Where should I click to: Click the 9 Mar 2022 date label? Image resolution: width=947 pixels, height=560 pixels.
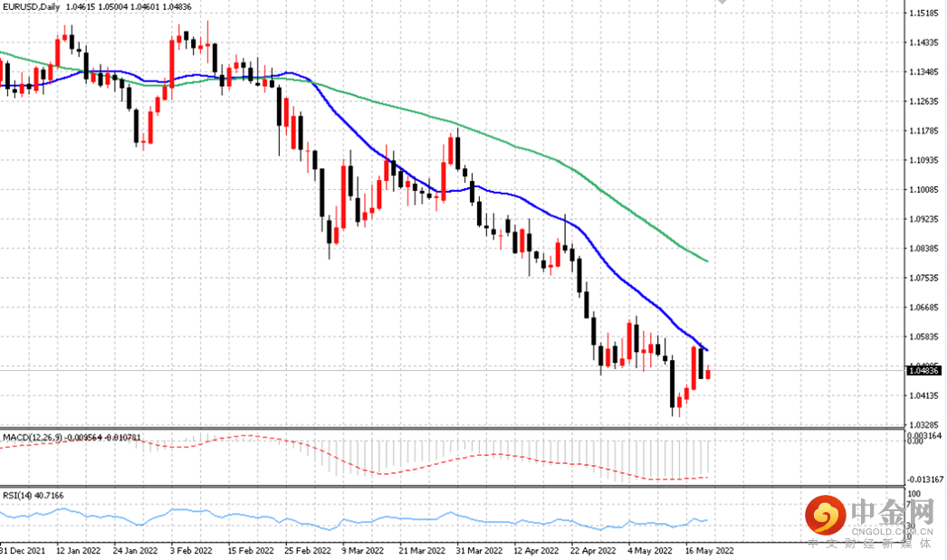point(362,550)
